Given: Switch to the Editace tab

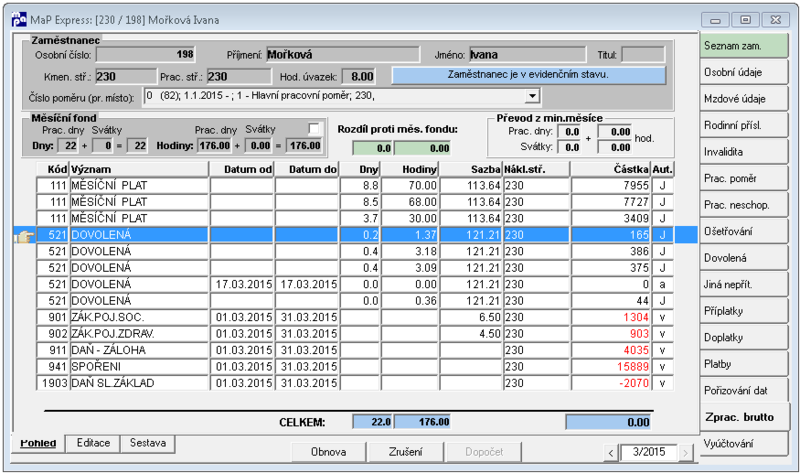Looking at the screenshot, I should coord(93,443).
